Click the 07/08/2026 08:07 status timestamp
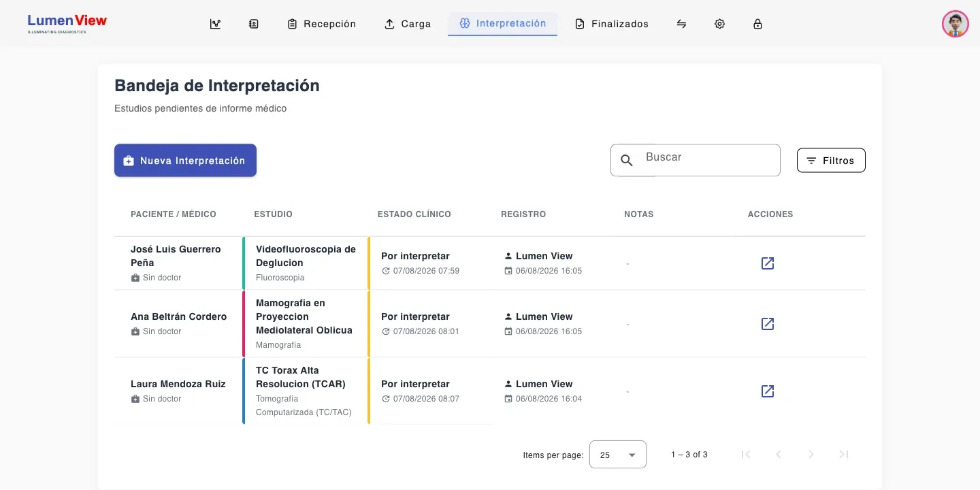980x490 pixels. 426,399
